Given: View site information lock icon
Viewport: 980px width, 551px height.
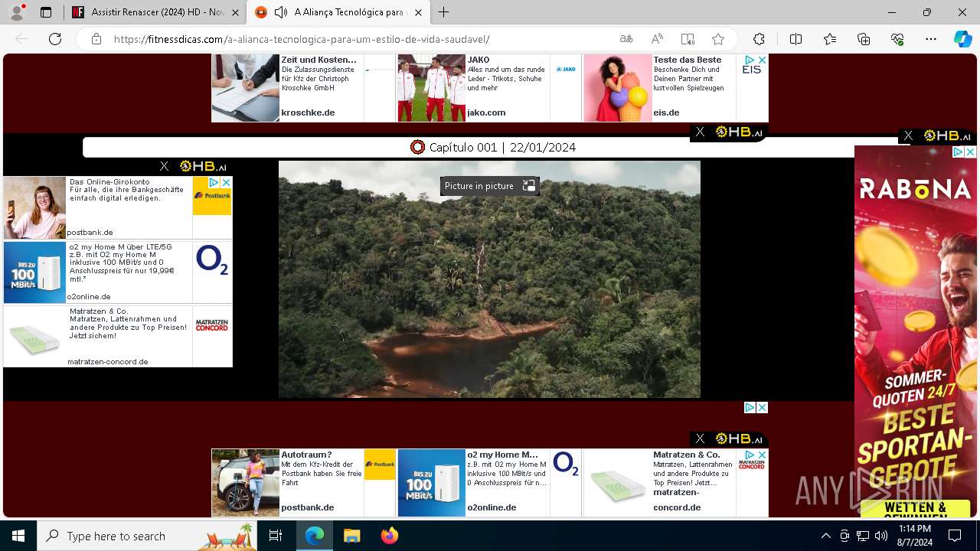Looking at the screenshot, I should (x=96, y=39).
